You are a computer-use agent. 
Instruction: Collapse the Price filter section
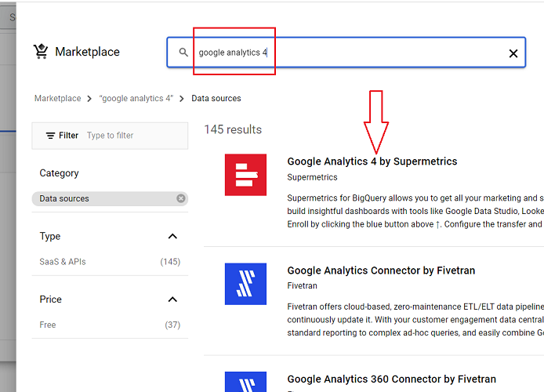coord(172,299)
